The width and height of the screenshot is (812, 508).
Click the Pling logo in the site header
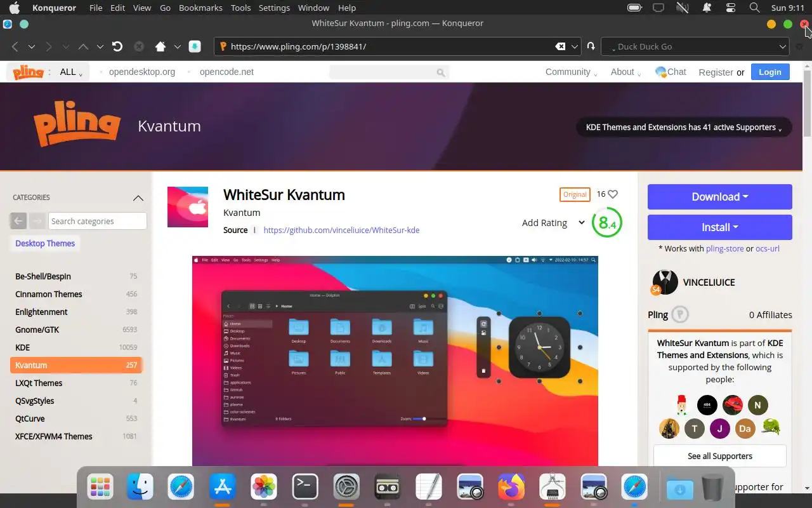[29, 72]
